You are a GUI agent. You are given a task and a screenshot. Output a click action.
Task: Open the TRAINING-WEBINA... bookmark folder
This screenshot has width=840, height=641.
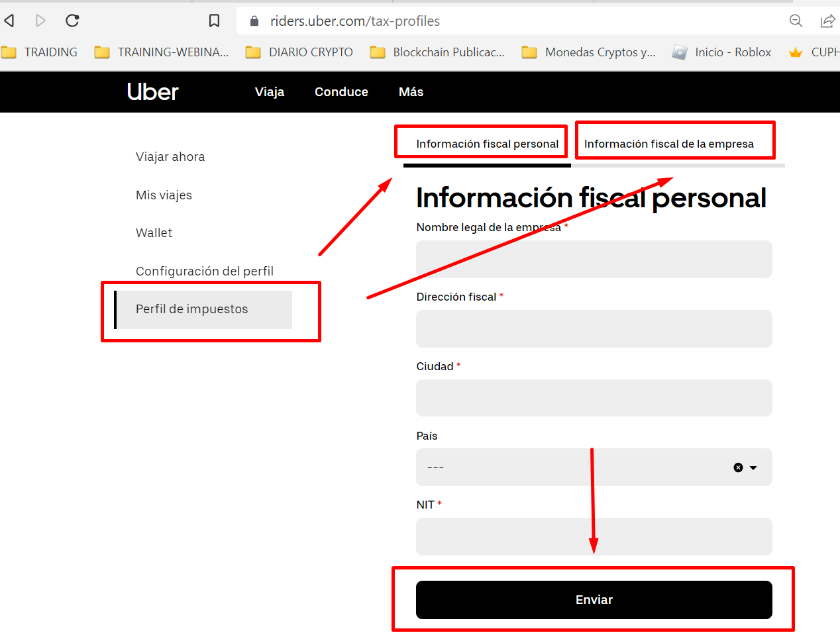coord(162,52)
